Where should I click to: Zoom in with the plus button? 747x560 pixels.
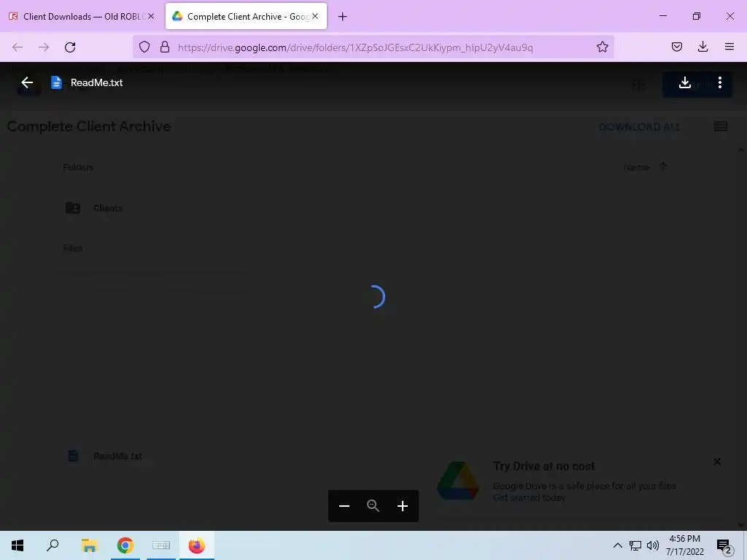coord(403,506)
